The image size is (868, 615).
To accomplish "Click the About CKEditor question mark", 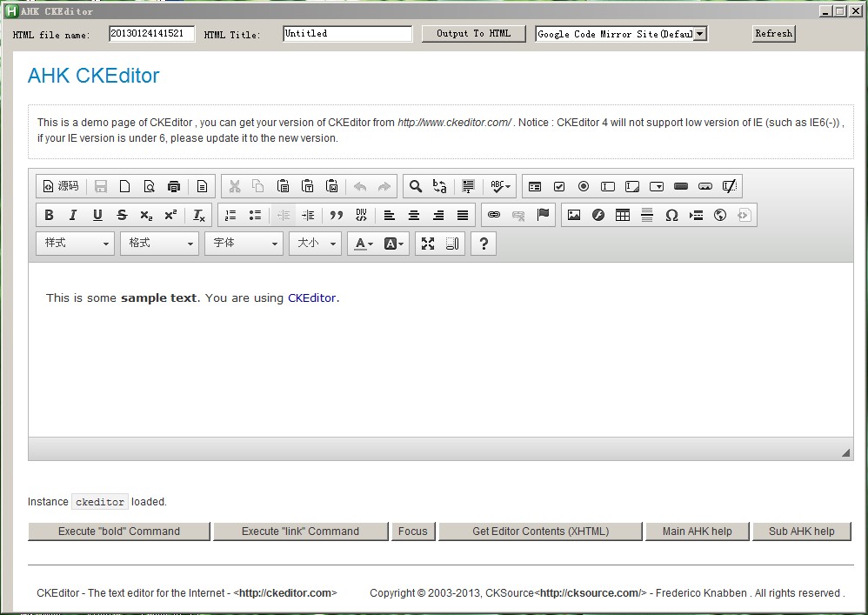I will (x=484, y=244).
